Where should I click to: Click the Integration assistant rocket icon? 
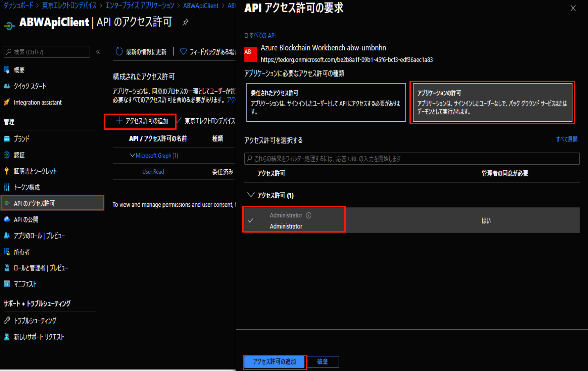7,102
